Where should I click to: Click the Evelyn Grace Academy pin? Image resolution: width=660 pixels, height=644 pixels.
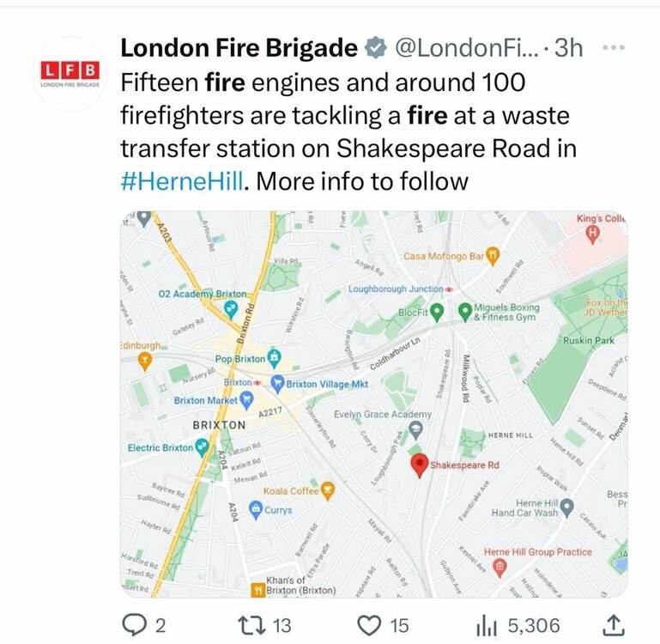[x=416, y=428]
